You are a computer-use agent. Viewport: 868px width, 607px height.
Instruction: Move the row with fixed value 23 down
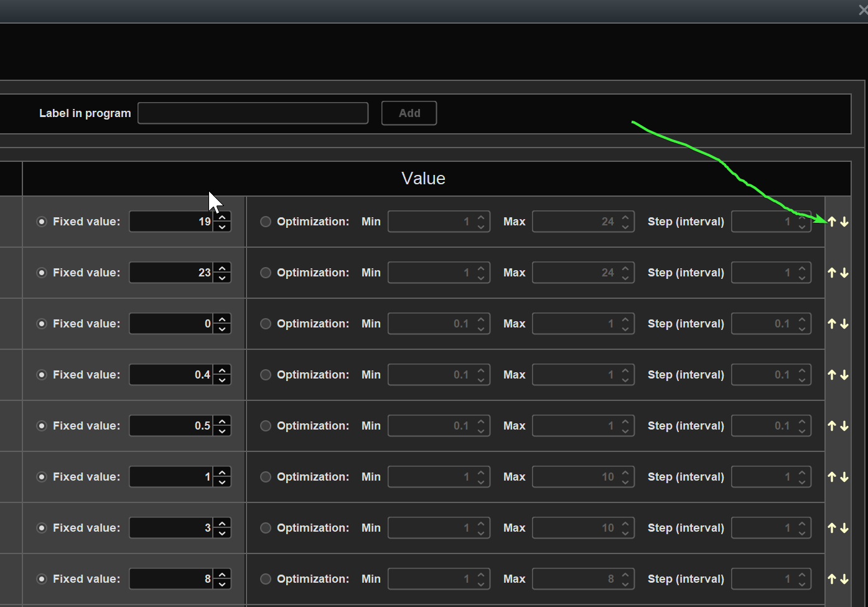point(844,273)
